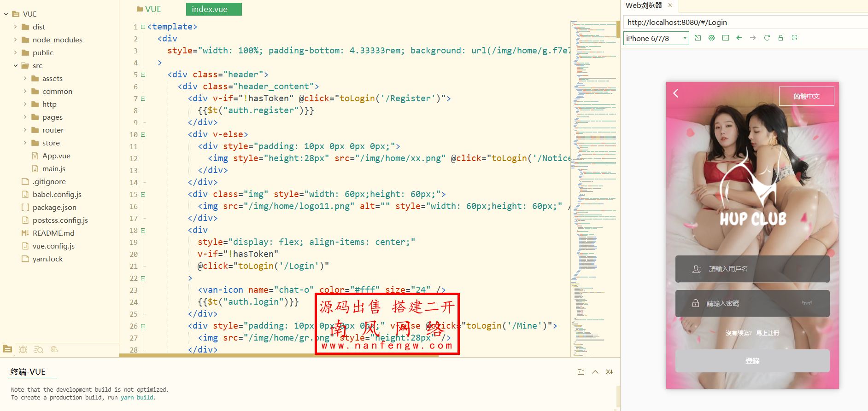Toggle password visibility eye icon
Image resolution: width=868 pixels, height=411 pixels.
tap(806, 303)
